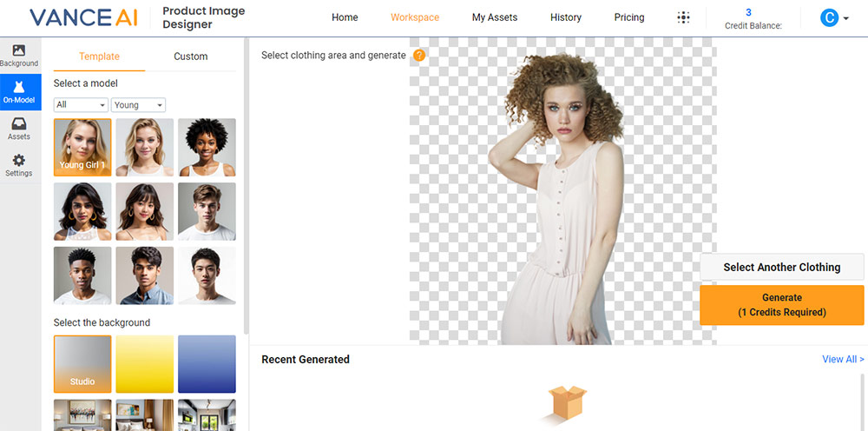Screen dimensions: 868x431
Task: Click the 'Select the background' heading
Action: point(102,322)
